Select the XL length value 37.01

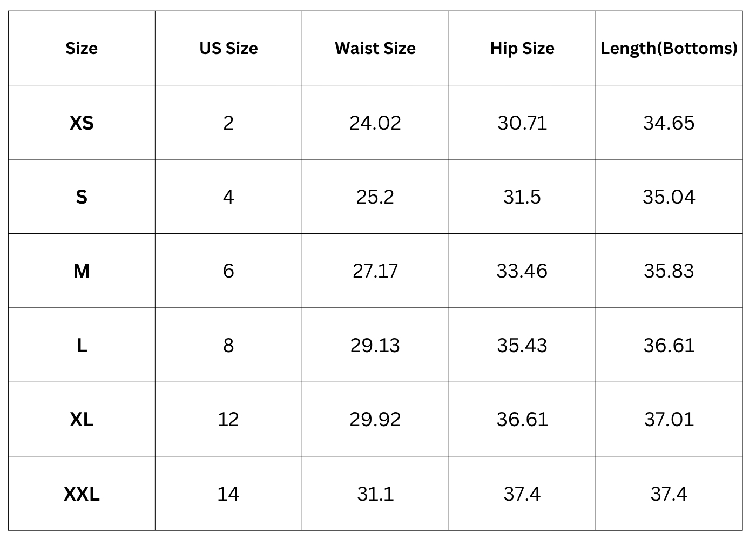(x=669, y=420)
